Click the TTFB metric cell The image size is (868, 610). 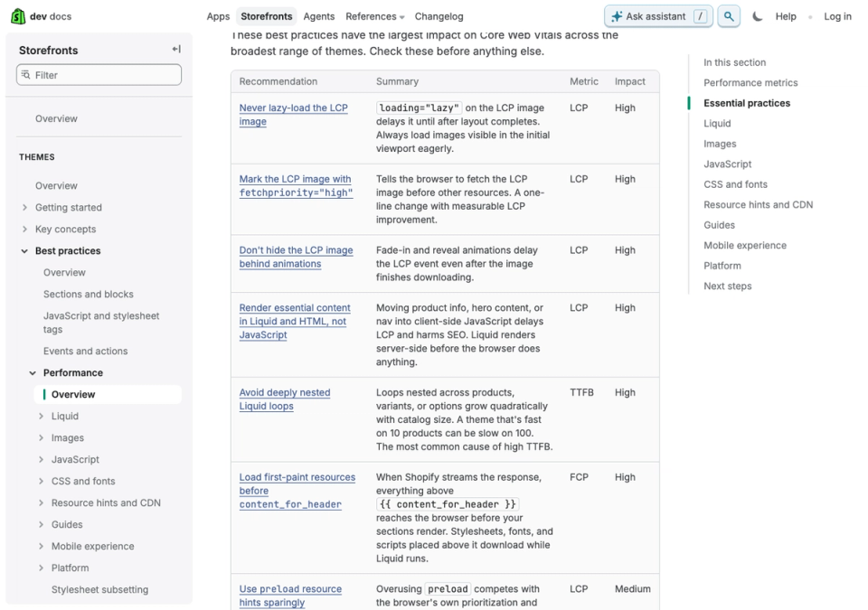pyautogui.click(x=581, y=392)
